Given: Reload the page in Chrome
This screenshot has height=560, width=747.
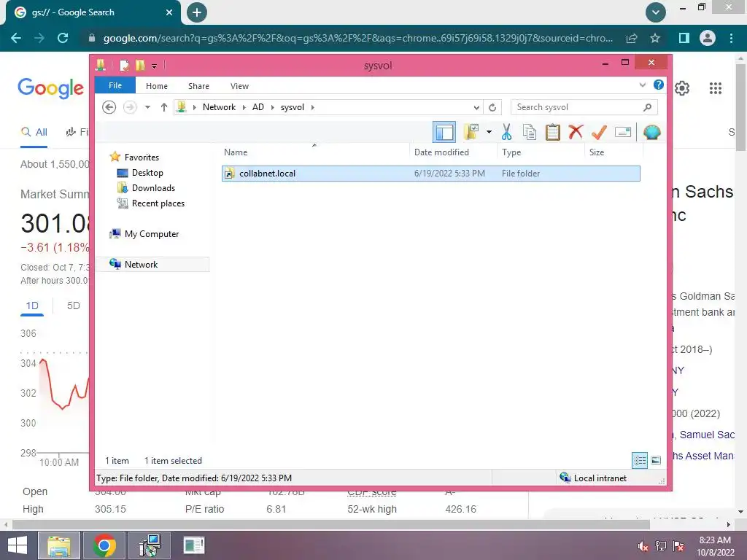Looking at the screenshot, I should (63, 38).
